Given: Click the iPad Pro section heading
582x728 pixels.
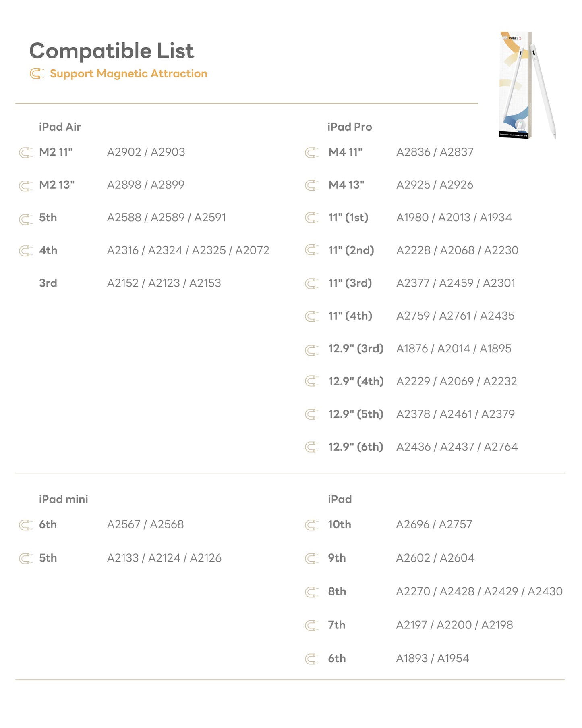Looking at the screenshot, I should pyautogui.click(x=350, y=127).
